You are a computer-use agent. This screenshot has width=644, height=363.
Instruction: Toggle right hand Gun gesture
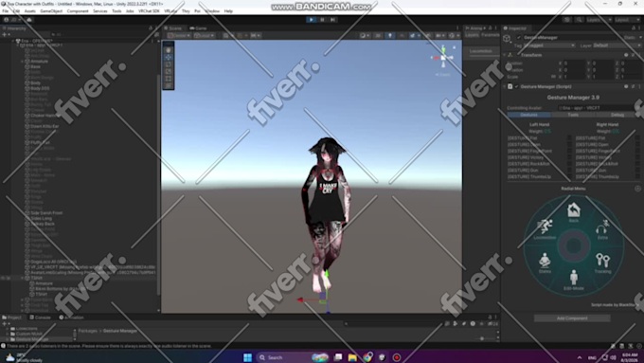tap(637, 171)
